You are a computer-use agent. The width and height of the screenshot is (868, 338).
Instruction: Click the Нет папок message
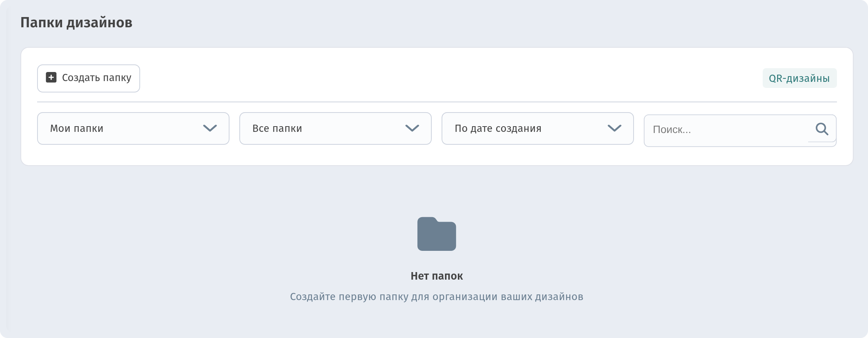pos(437,276)
